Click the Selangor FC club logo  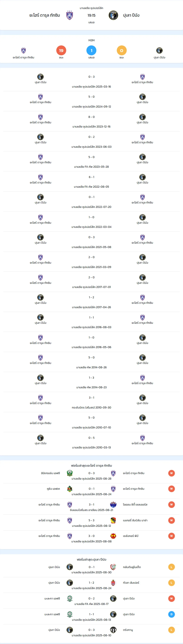click(x=113, y=536)
